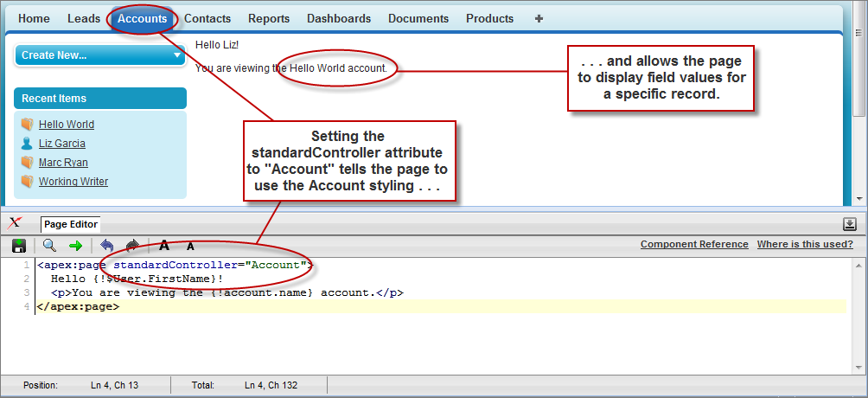Click the magnifying glass search icon
Image resolution: width=868 pixels, height=398 pixels.
49,246
